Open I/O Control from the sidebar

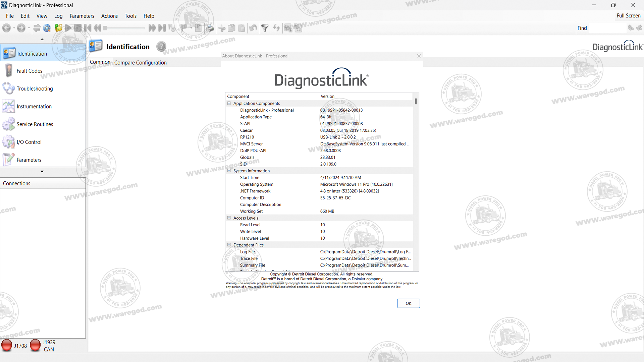(43, 142)
